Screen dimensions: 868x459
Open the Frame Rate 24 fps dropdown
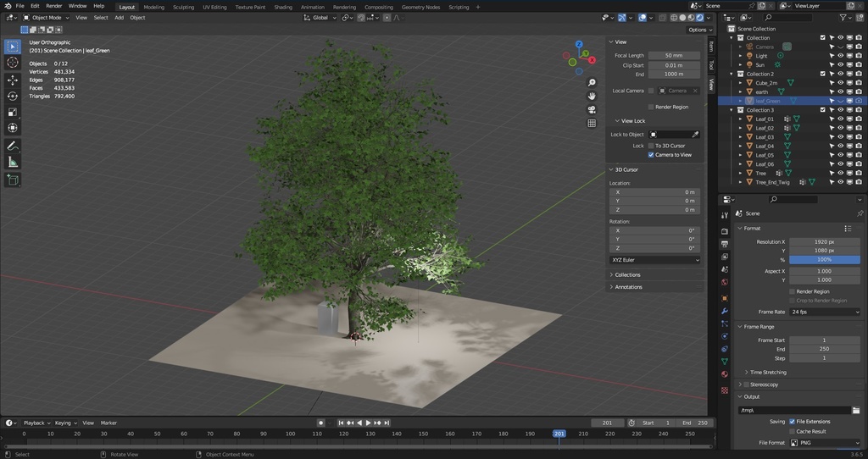click(825, 312)
